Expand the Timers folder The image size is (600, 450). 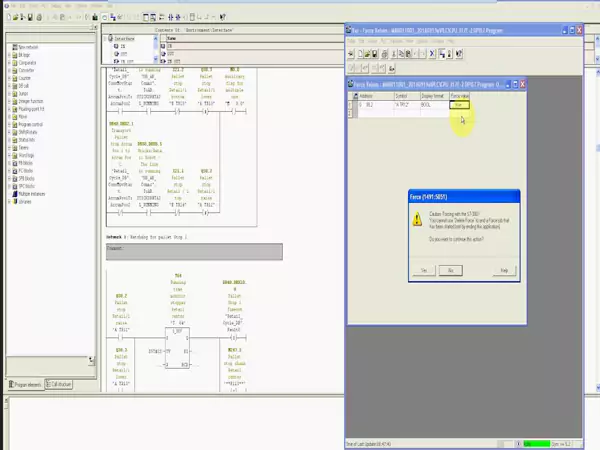(x=9, y=148)
